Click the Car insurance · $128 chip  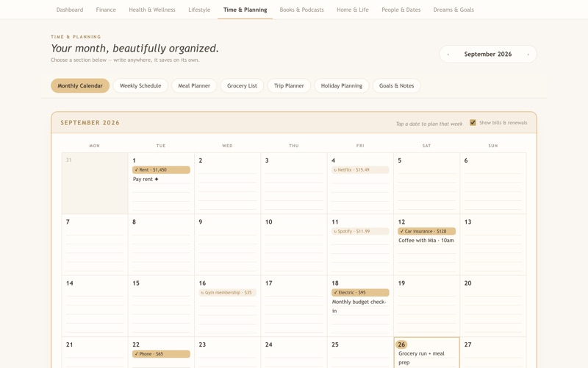click(x=426, y=231)
